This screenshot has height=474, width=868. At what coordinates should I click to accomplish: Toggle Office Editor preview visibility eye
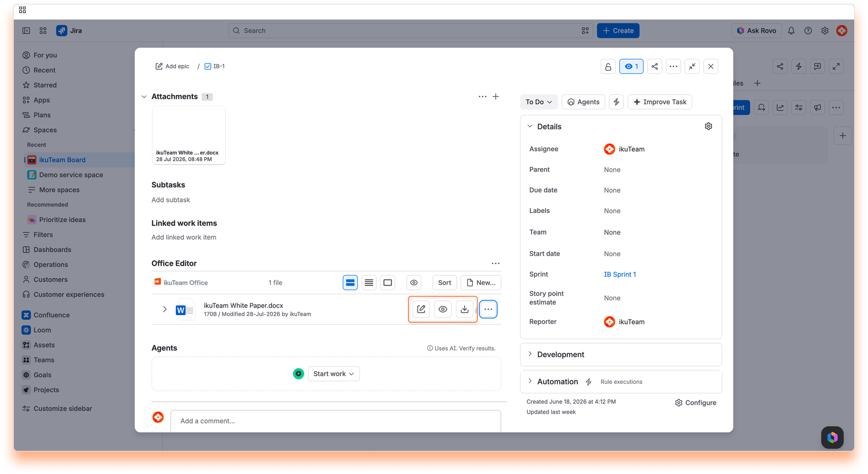(x=413, y=282)
